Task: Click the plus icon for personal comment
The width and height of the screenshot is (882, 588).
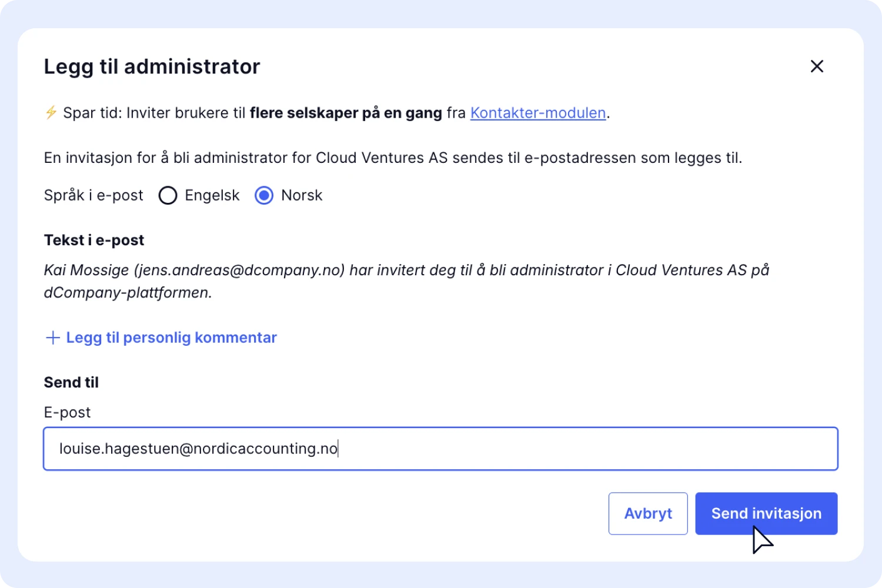Action: [x=53, y=338]
